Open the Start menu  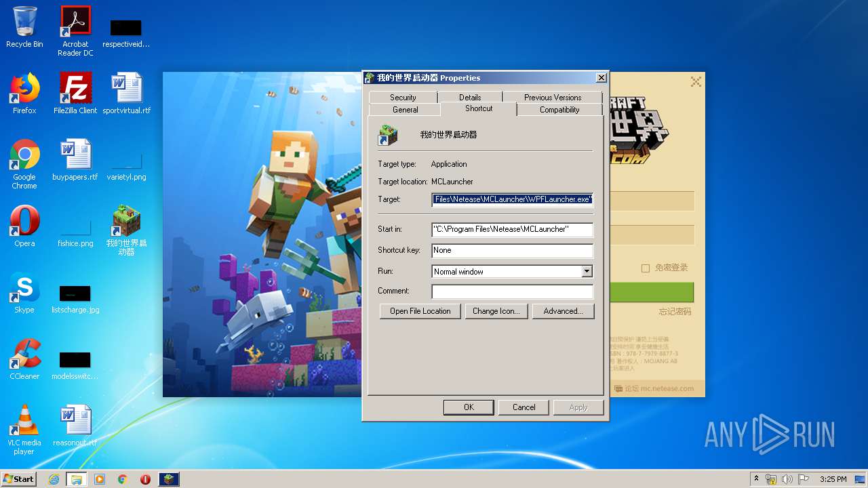coord(19,479)
